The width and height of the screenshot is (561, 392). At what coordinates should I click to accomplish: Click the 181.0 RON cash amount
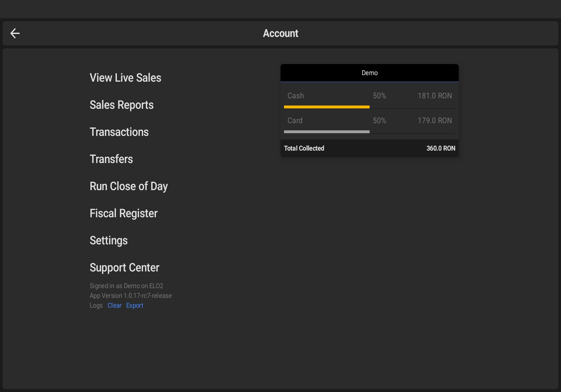point(434,96)
